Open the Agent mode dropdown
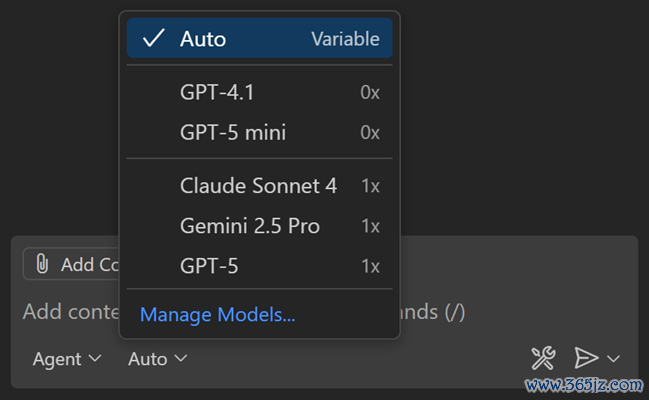The width and height of the screenshot is (649, 400). [x=67, y=358]
